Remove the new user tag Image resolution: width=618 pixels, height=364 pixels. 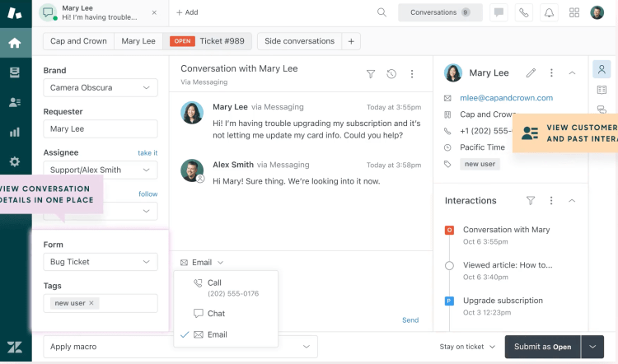click(x=91, y=303)
